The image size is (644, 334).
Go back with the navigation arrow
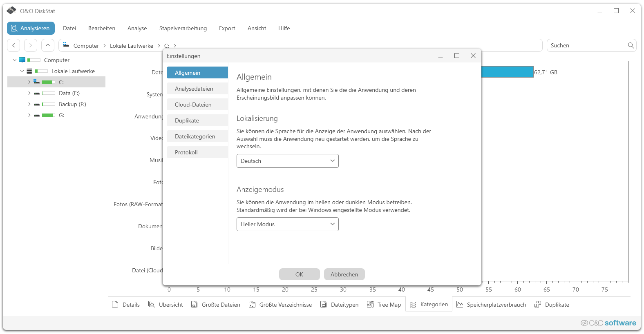pos(13,45)
